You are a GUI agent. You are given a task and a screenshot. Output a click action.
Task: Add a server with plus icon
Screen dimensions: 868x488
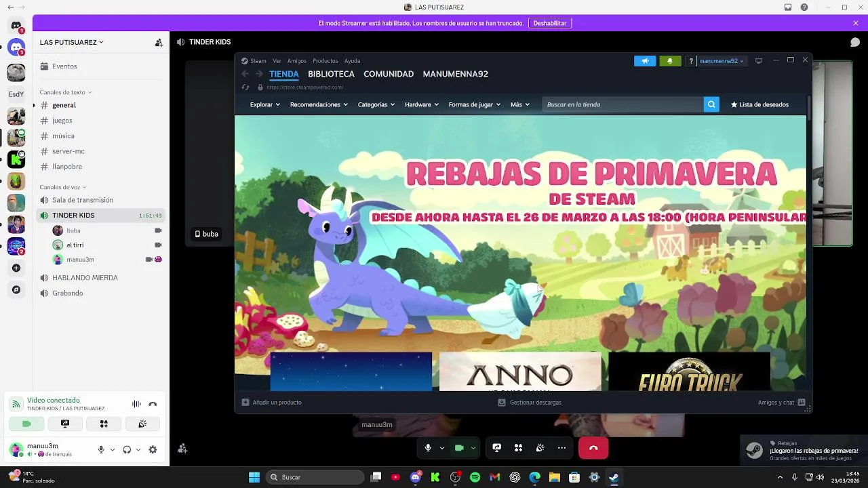(16, 268)
